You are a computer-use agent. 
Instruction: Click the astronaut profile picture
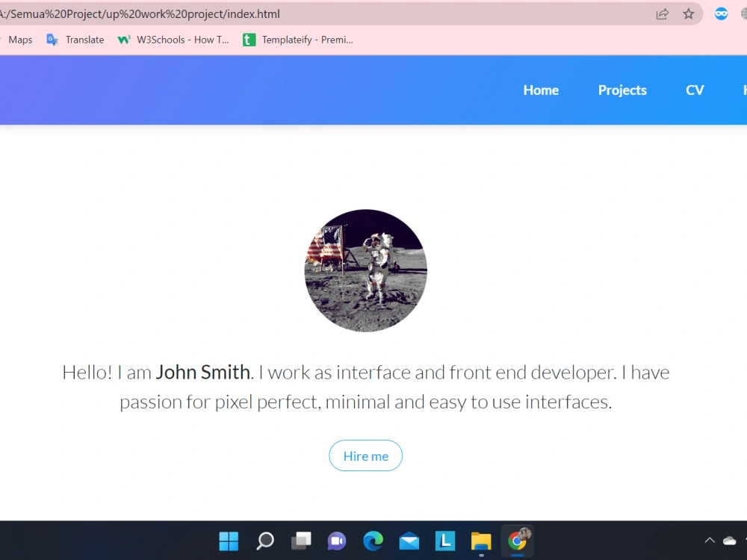tap(366, 270)
